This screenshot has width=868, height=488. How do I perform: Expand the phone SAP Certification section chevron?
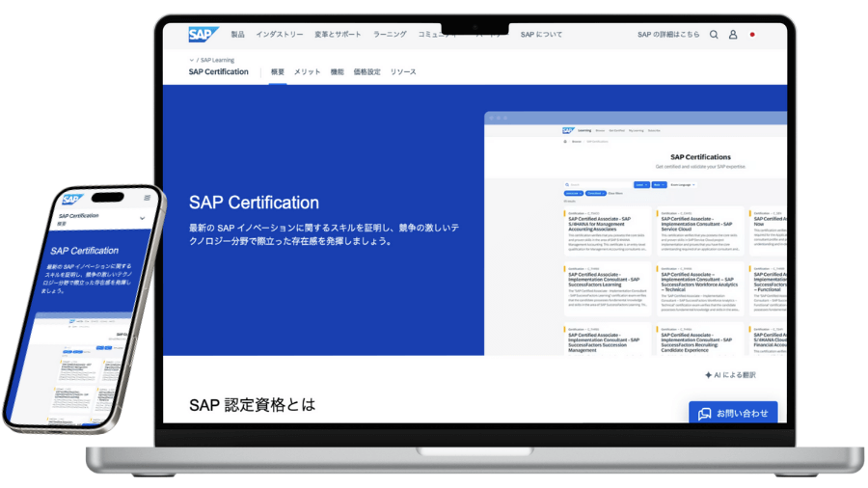[x=143, y=218]
